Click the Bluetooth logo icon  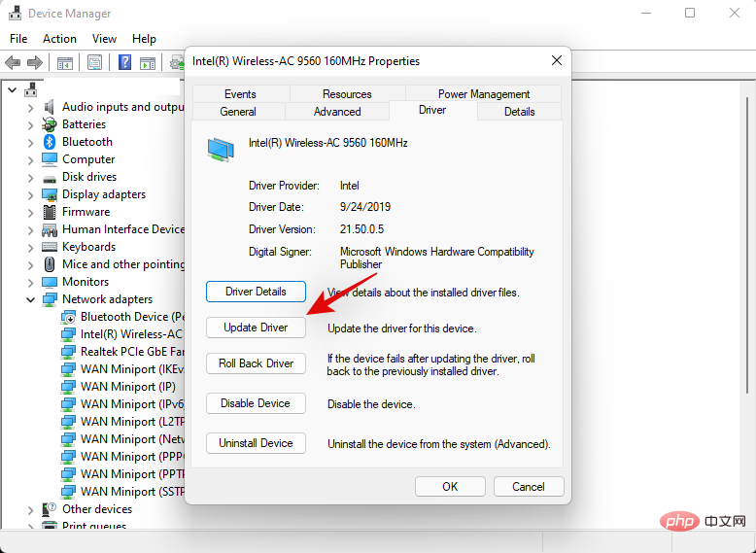click(50, 142)
